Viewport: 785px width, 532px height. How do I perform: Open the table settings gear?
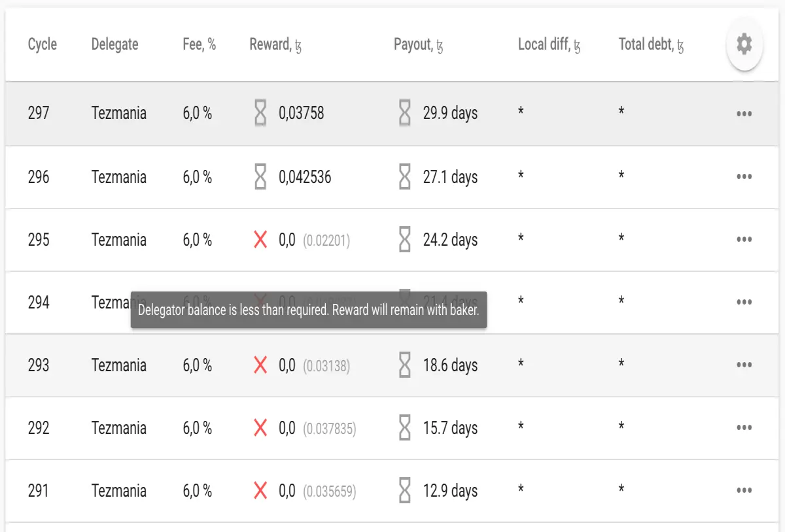pos(744,45)
